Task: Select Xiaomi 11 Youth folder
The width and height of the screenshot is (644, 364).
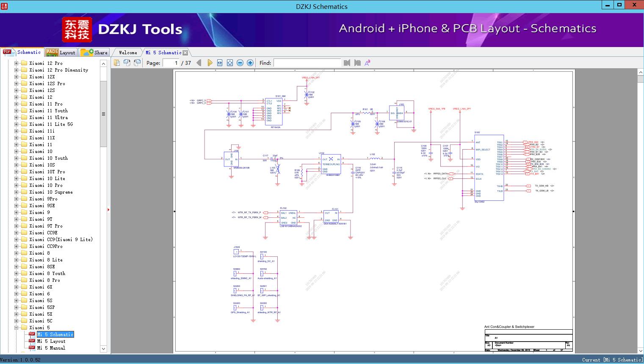Action: [x=48, y=111]
